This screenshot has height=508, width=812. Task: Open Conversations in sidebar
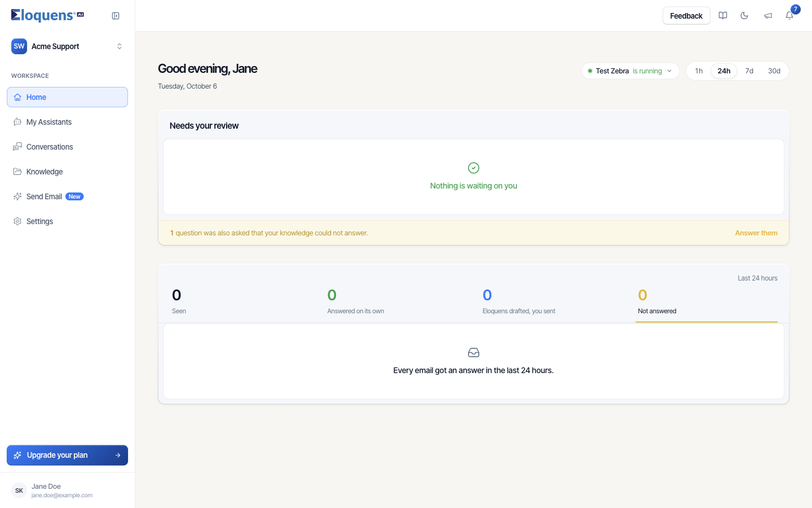coord(67,147)
